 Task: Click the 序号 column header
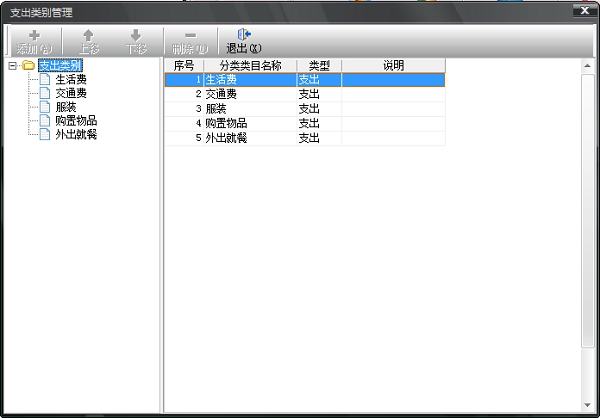(184, 65)
